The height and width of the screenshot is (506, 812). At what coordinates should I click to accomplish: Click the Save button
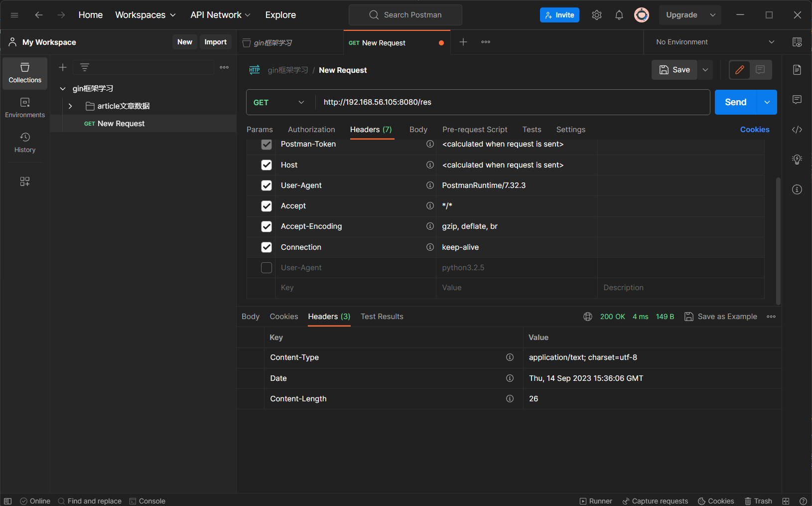coord(675,70)
